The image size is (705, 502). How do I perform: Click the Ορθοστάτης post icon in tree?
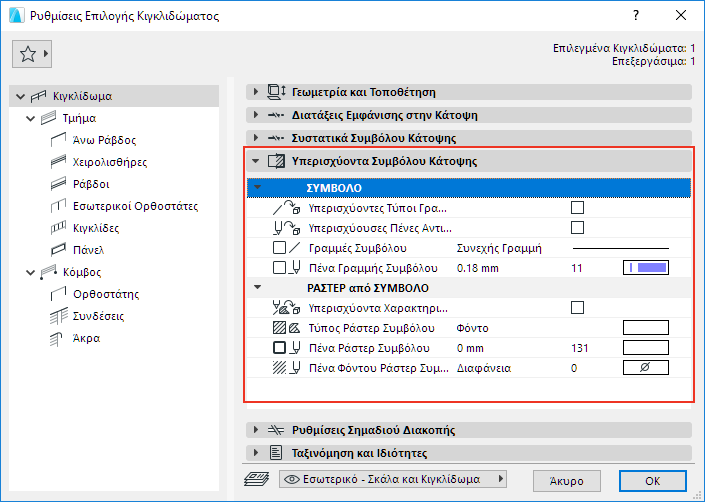click(x=57, y=294)
